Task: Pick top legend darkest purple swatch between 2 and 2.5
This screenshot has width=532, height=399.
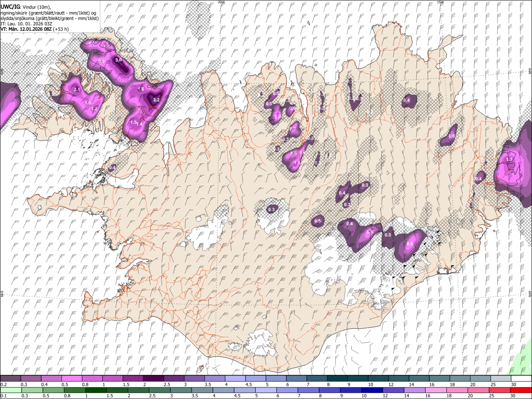Action: pyautogui.click(x=153, y=379)
